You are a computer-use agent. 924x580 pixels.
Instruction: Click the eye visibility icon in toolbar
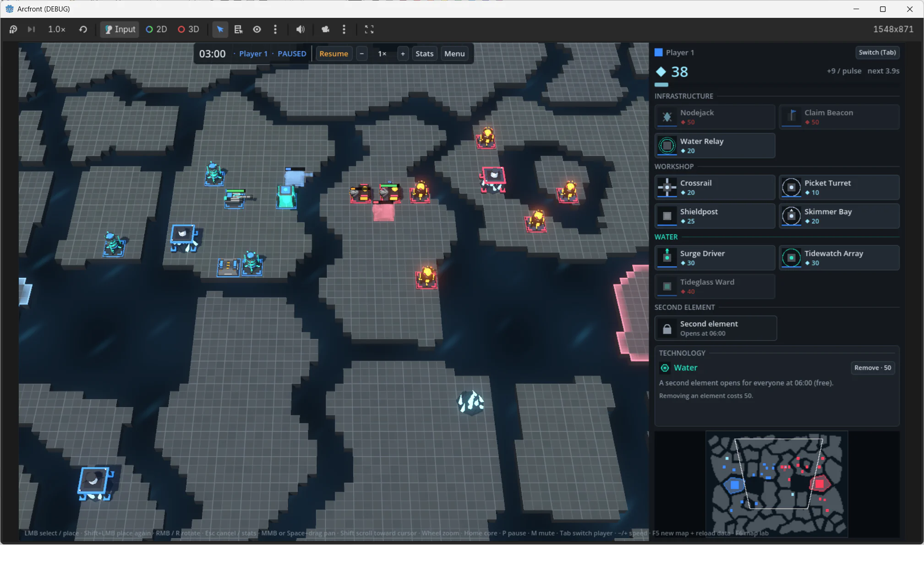pyautogui.click(x=257, y=29)
